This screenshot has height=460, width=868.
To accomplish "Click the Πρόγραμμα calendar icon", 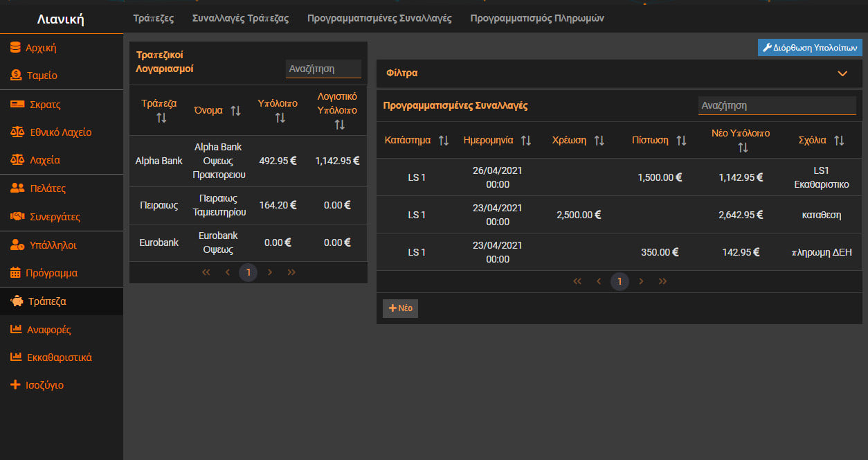I will click(15, 272).
